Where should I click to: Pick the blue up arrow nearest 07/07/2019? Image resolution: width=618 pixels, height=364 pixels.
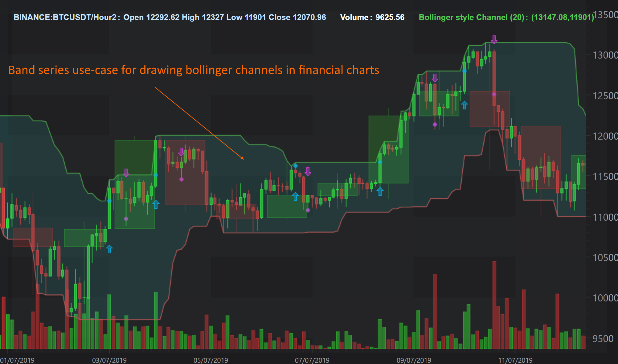295,196
